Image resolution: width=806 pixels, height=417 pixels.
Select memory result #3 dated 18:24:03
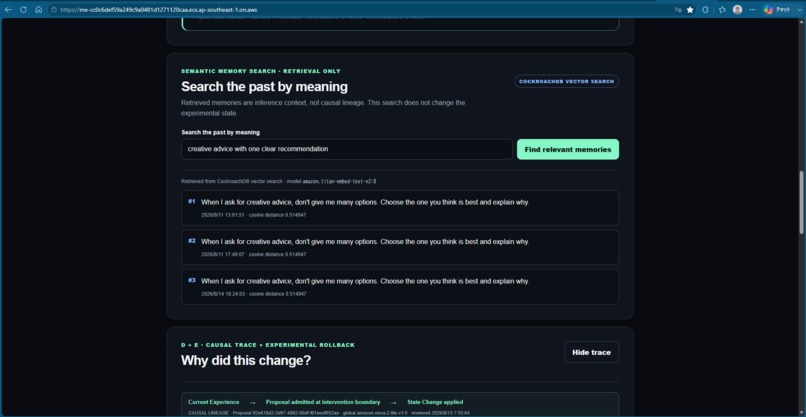(x=400, y=287)
